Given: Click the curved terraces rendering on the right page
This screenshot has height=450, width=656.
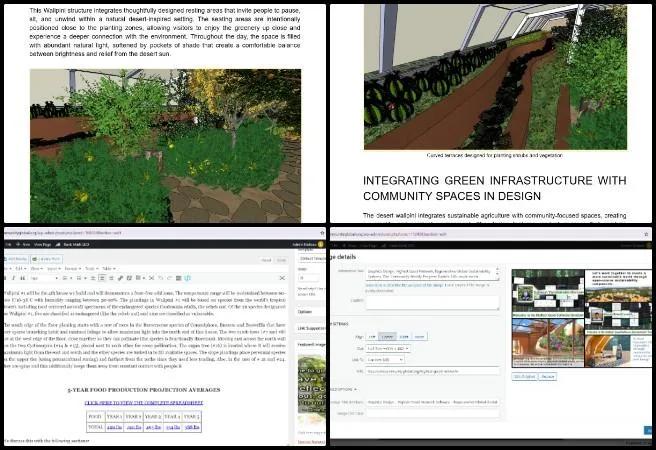Looking at the screenshot, I should [x=495, y=77].
